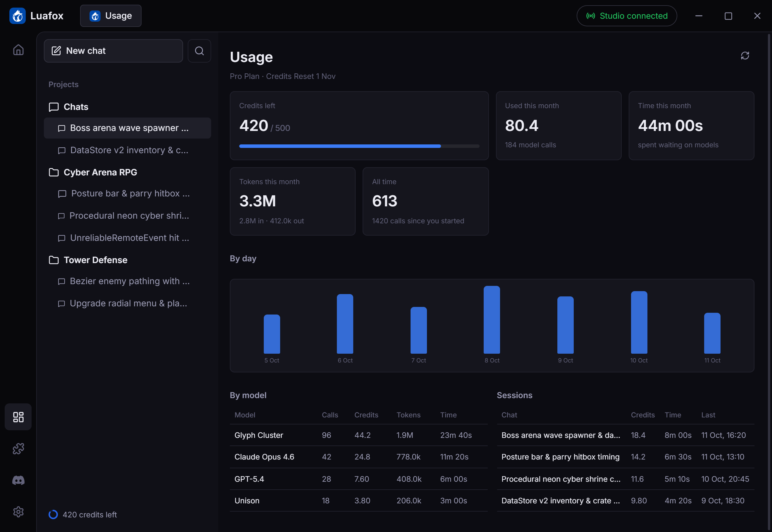The width and height of the screenshot is (772, 532).
Task: Open the 10 Oct, 20:45 session row
Action: (x=625, y=479)
